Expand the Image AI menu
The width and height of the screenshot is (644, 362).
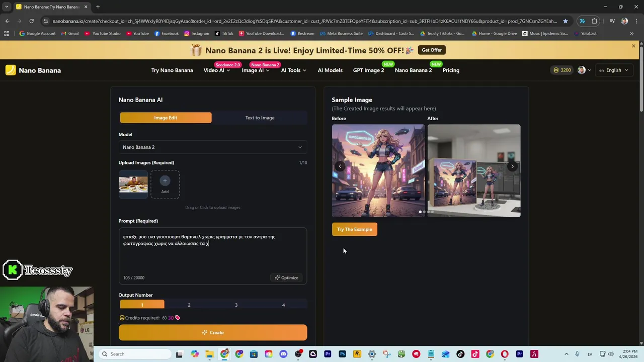[255, 70]
